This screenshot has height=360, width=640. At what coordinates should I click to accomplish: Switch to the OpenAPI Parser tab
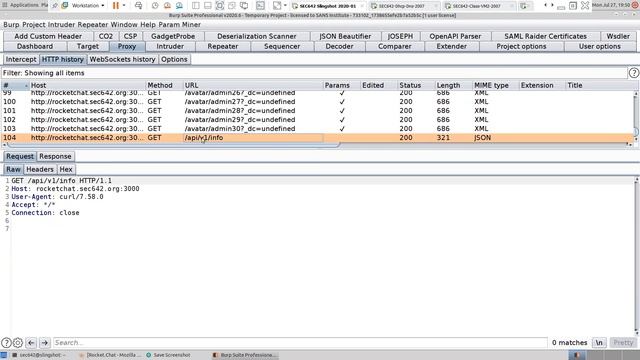coord(455,36)
